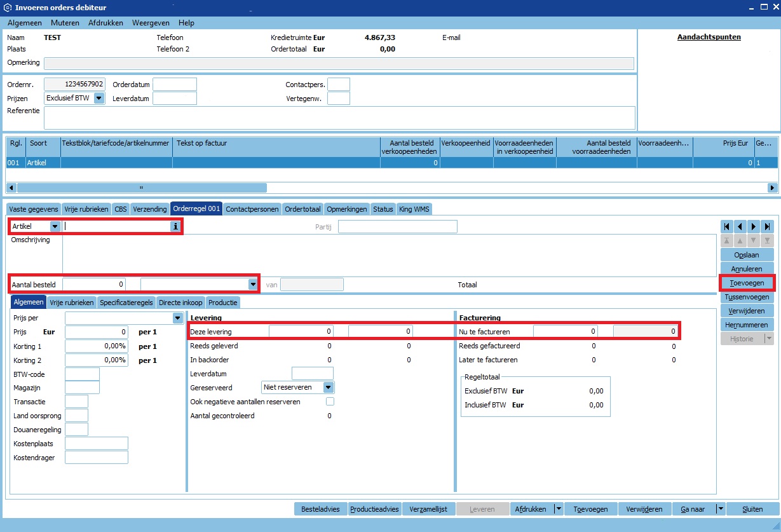Switch to the Ordertotaal tab
The height and width of the screenshot is (532, 781).
click(x=302, y=208)
